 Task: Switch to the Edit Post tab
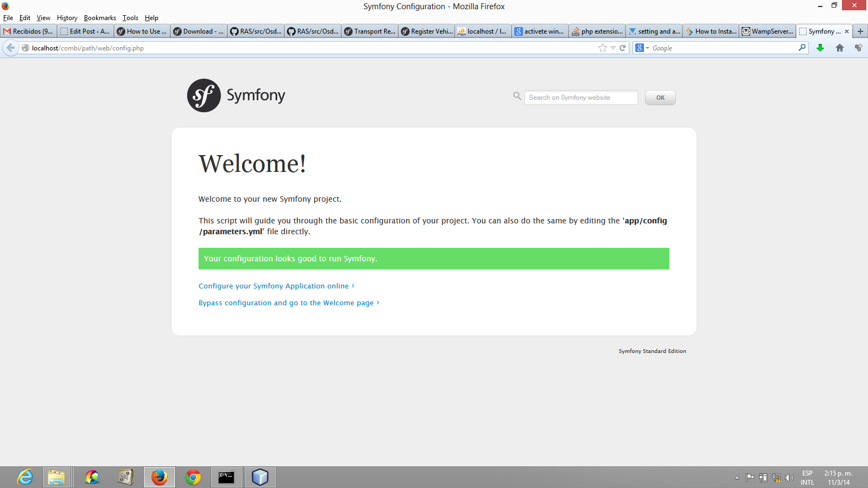(x=85, y=31)
